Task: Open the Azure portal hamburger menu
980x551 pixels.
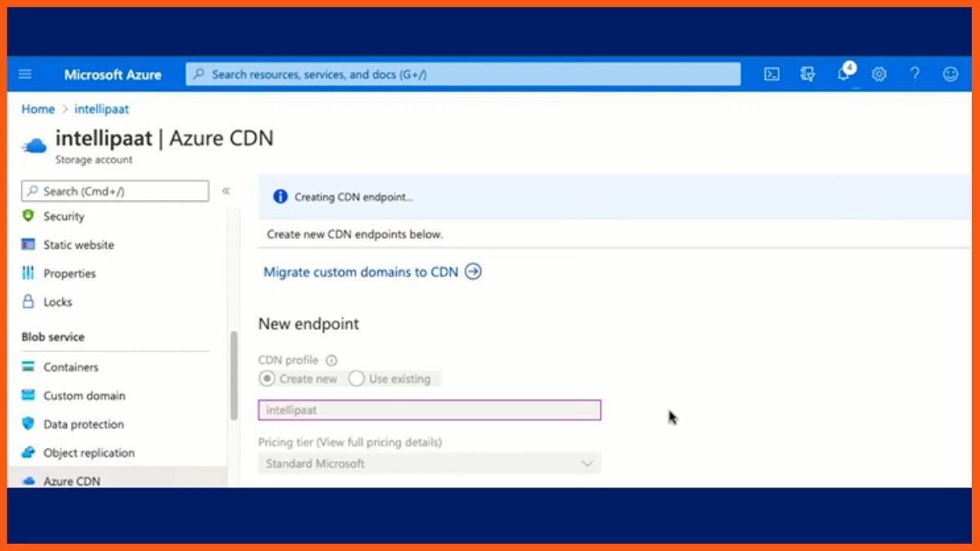Action: click(25, 74)
